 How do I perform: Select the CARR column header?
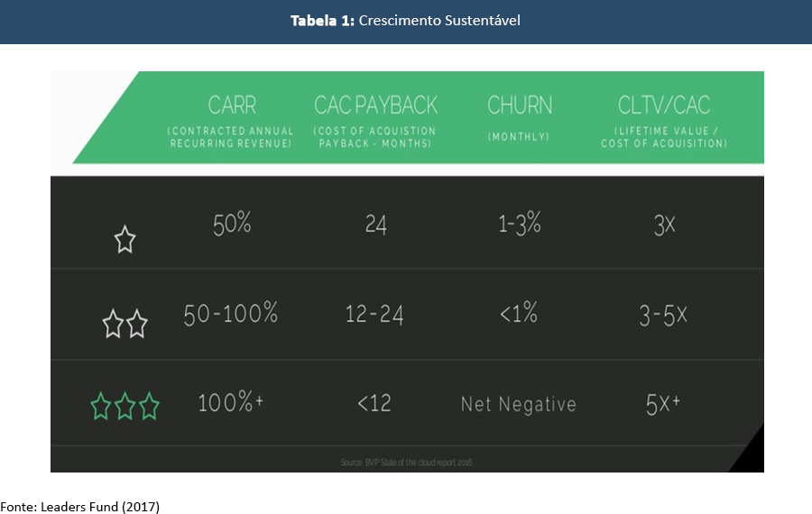coord(232,106)
